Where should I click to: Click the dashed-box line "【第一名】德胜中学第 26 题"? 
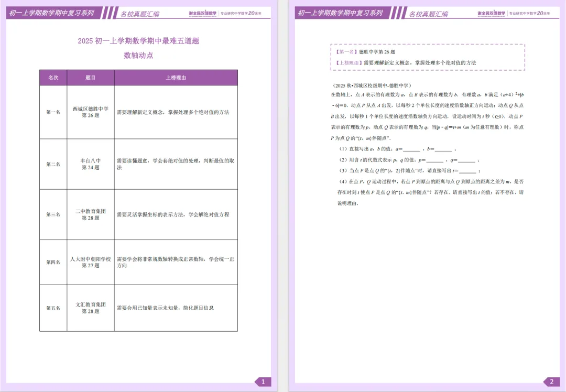coord(365,52)
